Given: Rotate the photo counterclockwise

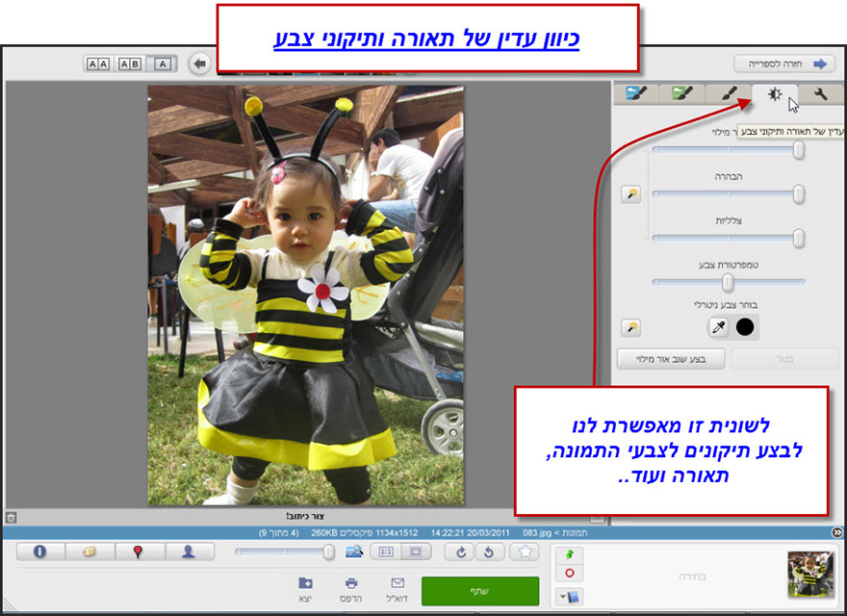Looking at the screenshot, I should [x=488, y=552].
